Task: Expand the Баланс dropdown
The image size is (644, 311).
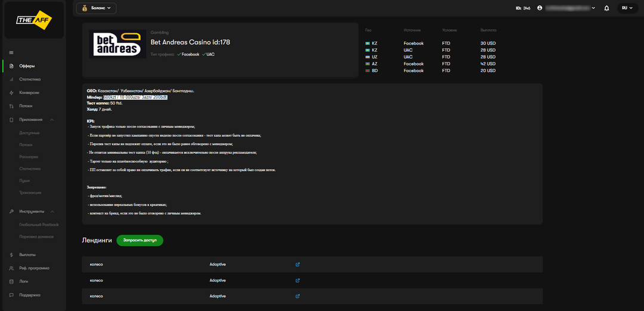Action: click(96, 8)
